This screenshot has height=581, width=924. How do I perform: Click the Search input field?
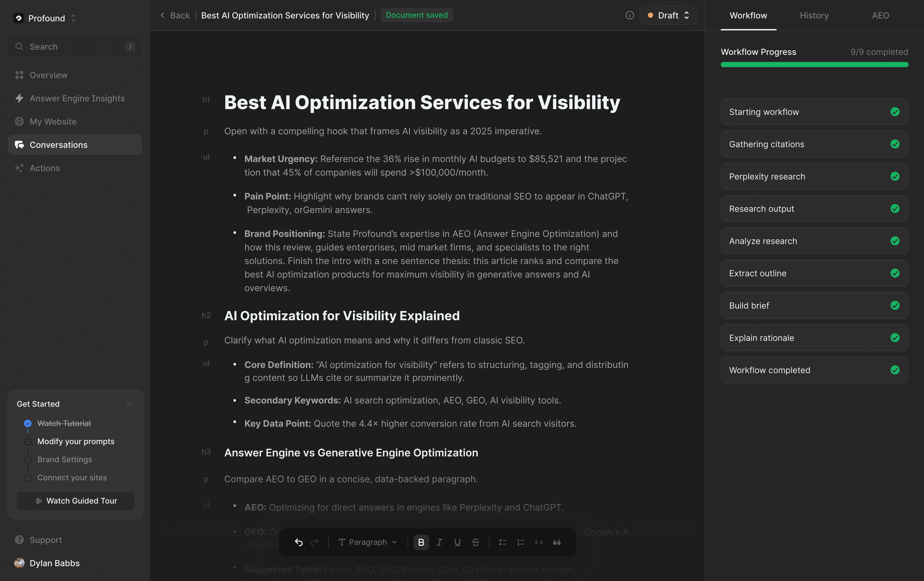click(x=75, y=46)
